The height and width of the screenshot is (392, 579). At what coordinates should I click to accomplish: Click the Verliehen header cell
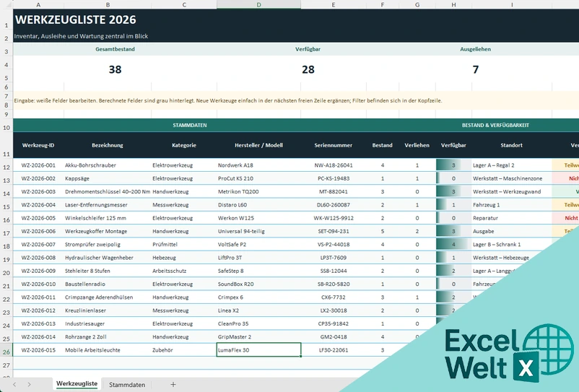[417, 145]
